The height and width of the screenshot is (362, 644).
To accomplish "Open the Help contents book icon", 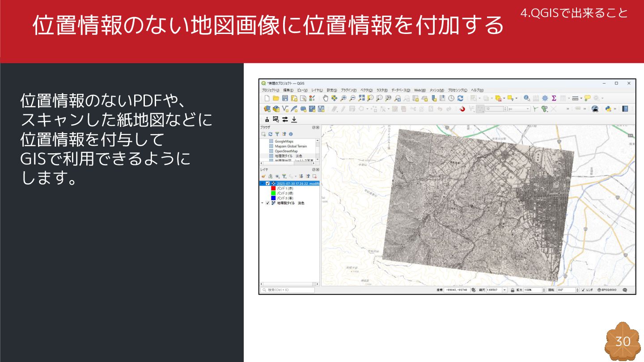I will pyautogui.click(x=625, y=109).
